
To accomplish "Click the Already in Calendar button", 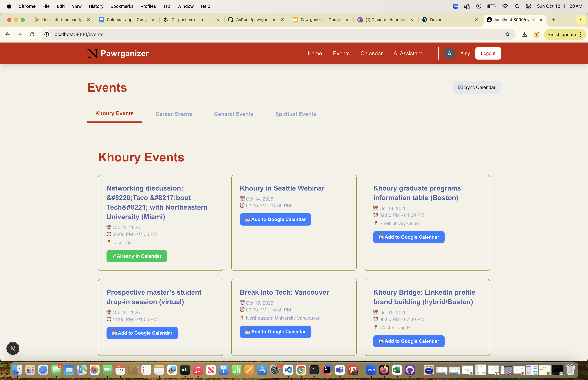I will pos(136,256).
